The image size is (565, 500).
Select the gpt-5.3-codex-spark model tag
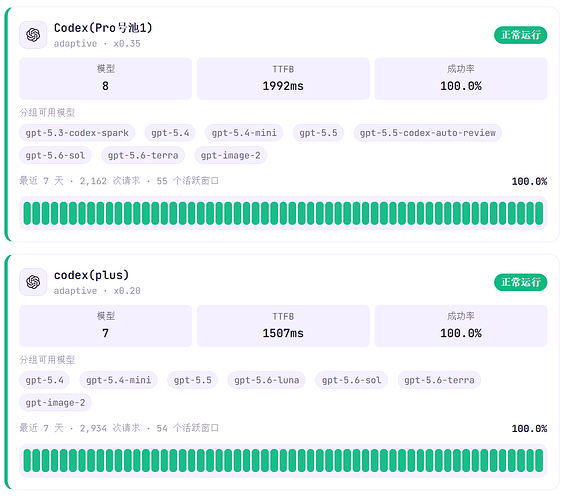point(77,133)
